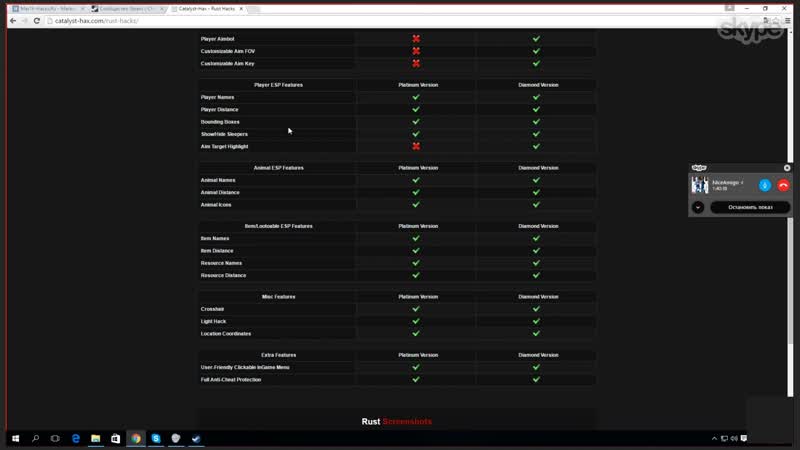This screenshot has height=450, width=800.
Task: Click Full Anti-Cheat Protection row label
Action: coord(231,380)
